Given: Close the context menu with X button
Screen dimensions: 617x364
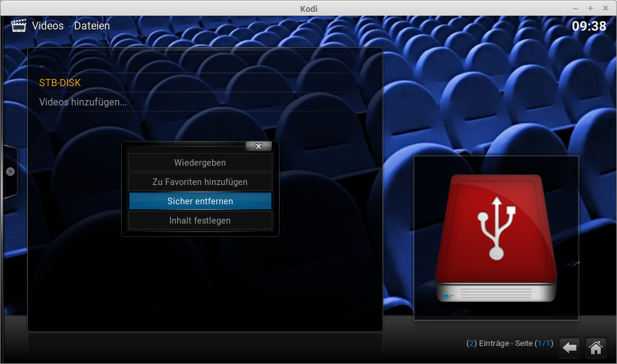Looking at the screenshot, I should pos(258,146).
